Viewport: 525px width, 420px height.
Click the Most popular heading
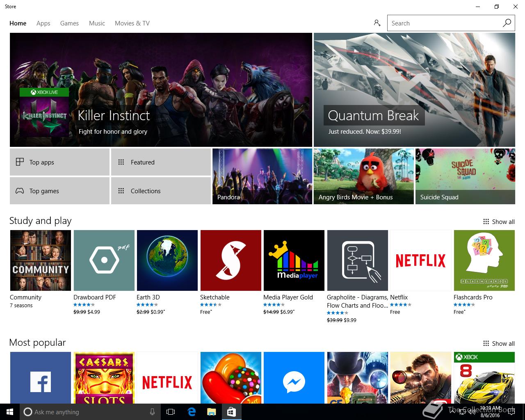pyautogui.click(x=37, y=342)
